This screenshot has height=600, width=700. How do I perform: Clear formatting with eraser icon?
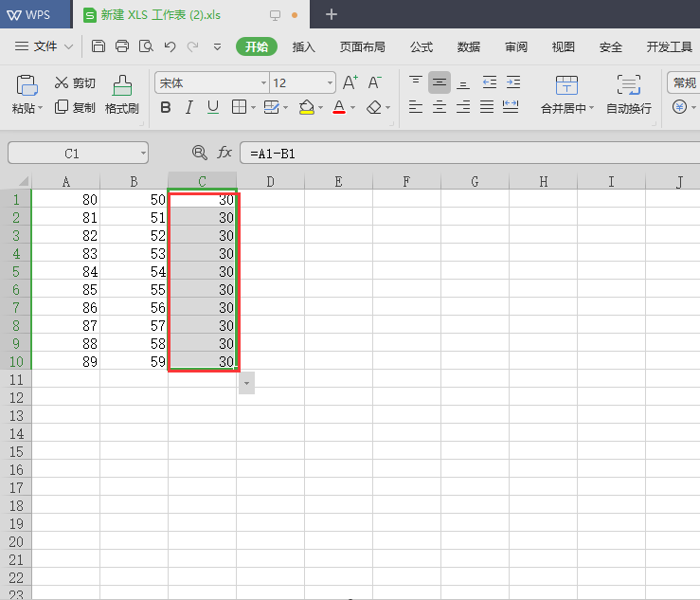pyautogui.click(x=374, y=107)
